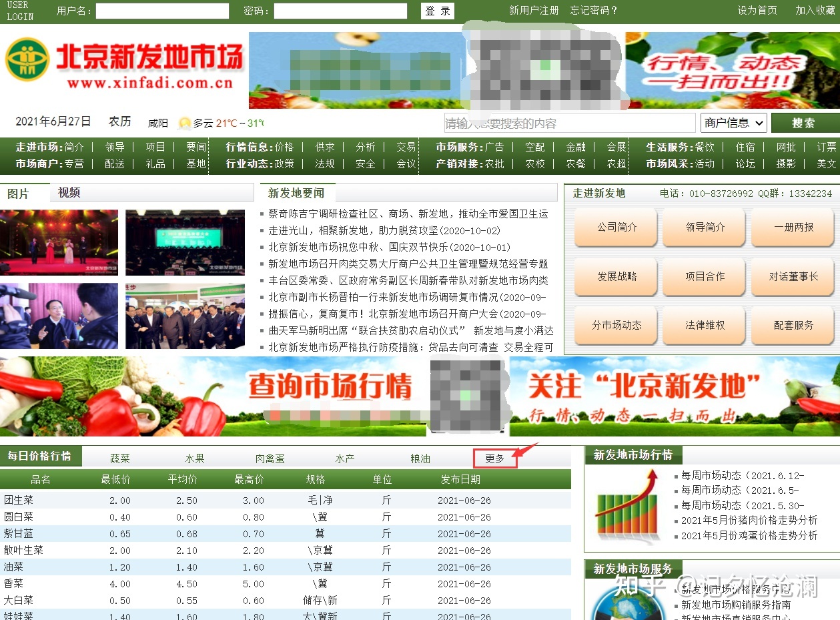Click the 一册两报 button
The height and width of the screenshot is (620, 840).
click(793, 228)
